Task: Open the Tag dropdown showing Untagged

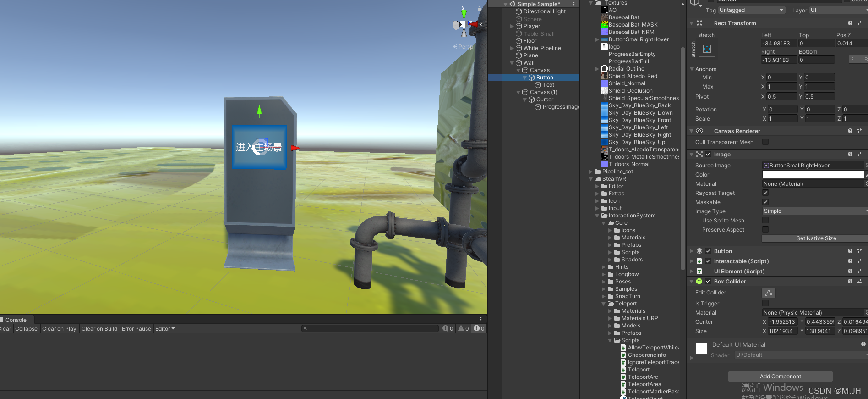Action: (752, 10)
